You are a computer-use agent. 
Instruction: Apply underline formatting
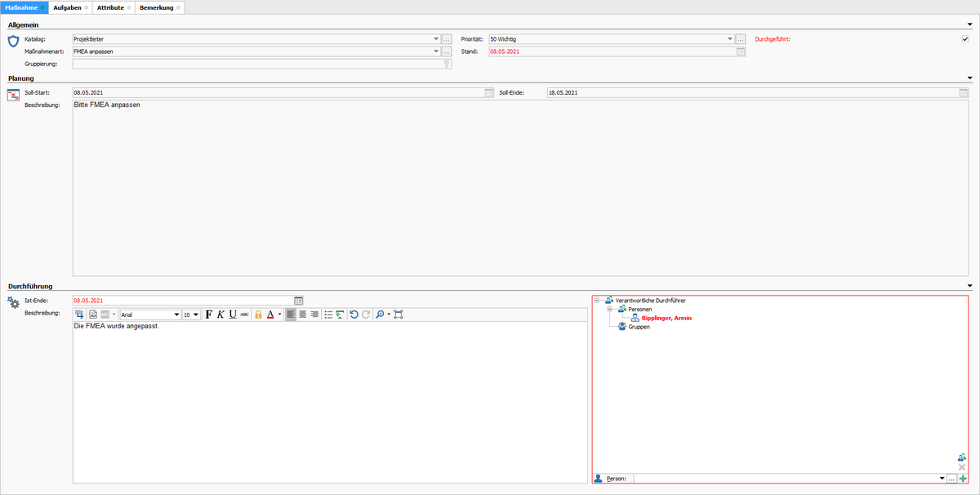pos(232,314)
